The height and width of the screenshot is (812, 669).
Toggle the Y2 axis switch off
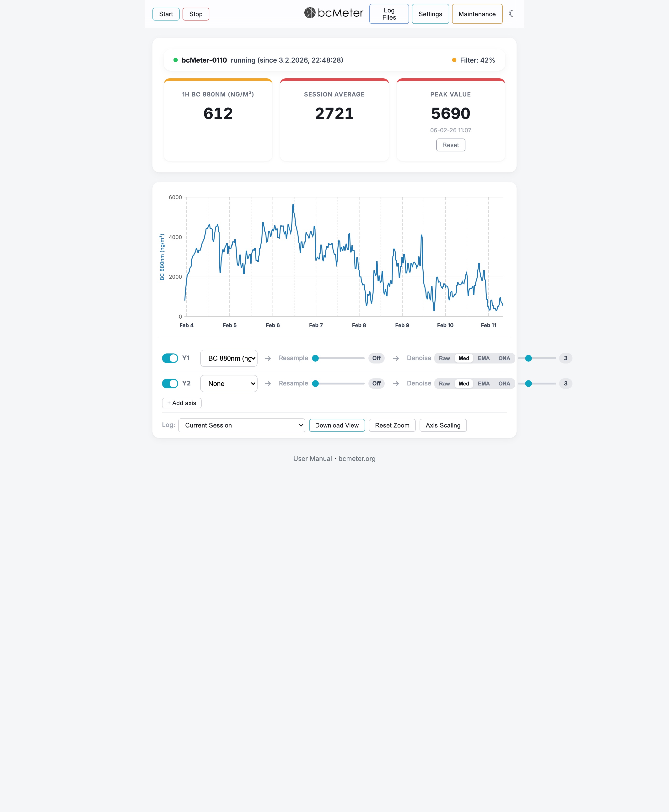click(170, 384)
